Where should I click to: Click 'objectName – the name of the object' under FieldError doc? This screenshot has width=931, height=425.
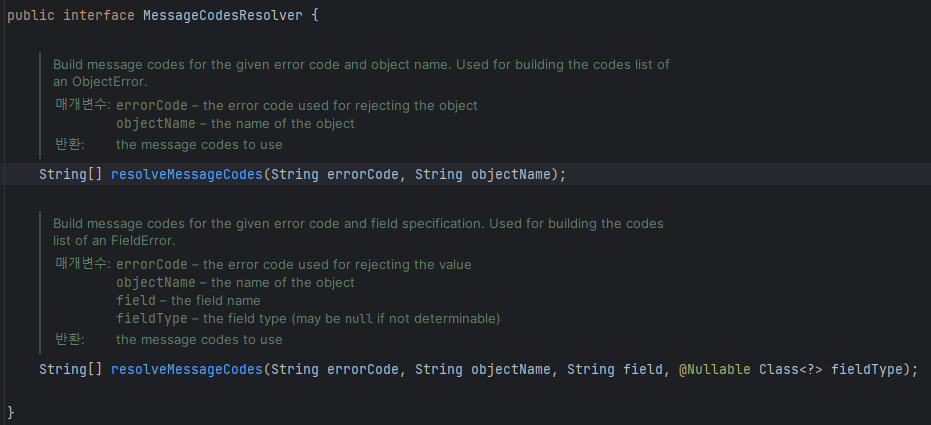point(235,283)
